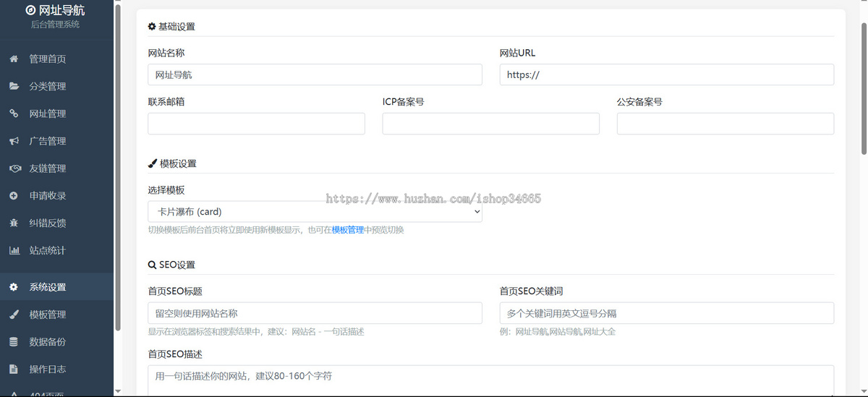Click the ICP备案号 input field
This screenshot has width=868, height=397.
tap(491, 124)
